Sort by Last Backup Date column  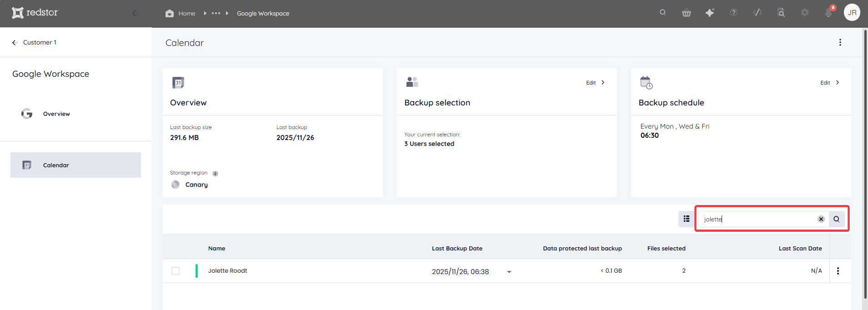coord(457,248)
